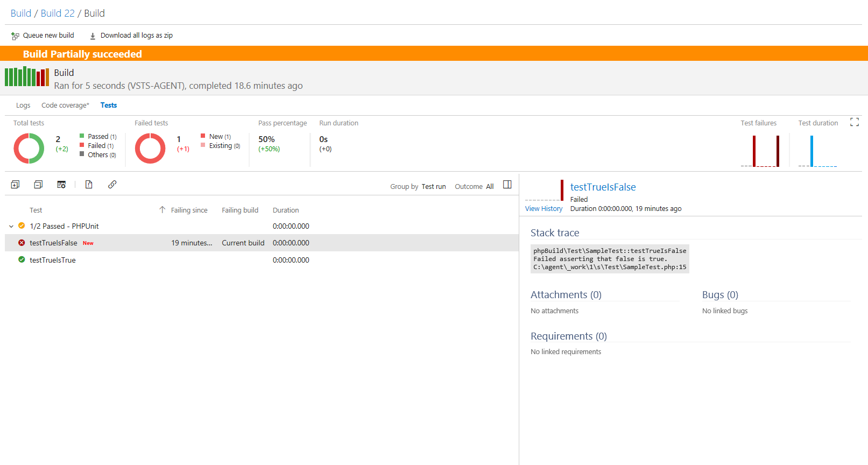868x465 pixels.
Task: Open Build 22 breadcrumb link
Action: 58,13
